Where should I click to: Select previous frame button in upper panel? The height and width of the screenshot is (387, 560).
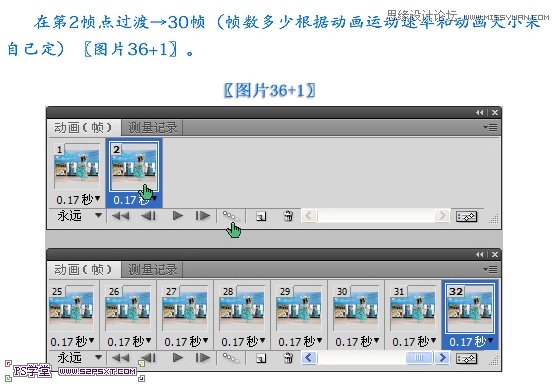coord(148,216)
